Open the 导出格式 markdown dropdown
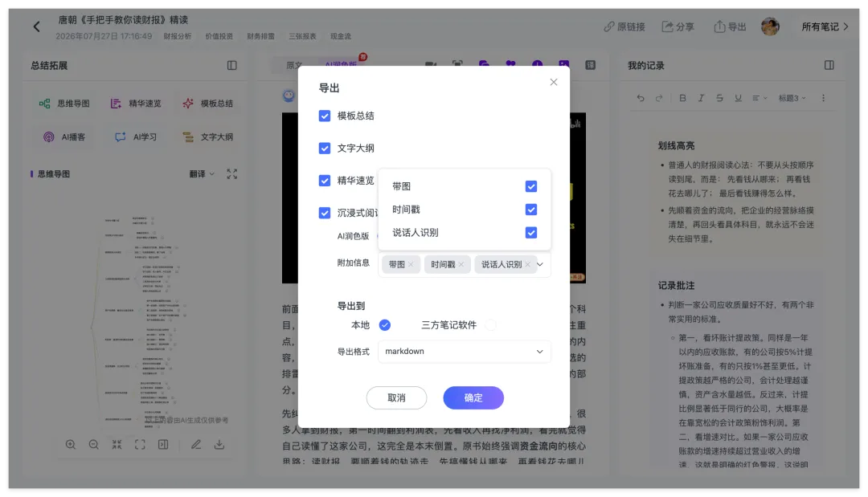868x497 pixels. 464,351
